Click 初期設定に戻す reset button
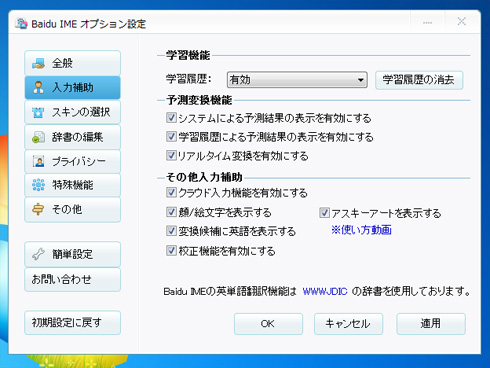This screenshot has width=490, height=368. (72, 323)
